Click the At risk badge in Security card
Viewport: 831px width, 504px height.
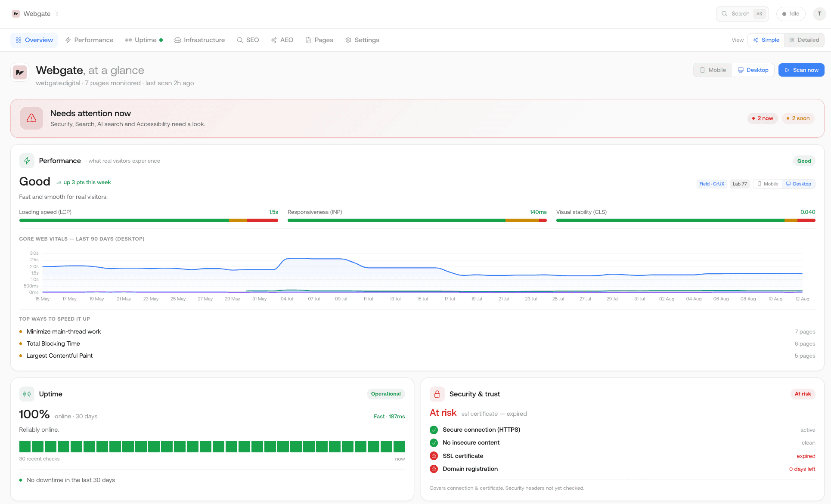pyautogui.click(x=803, y=394)
